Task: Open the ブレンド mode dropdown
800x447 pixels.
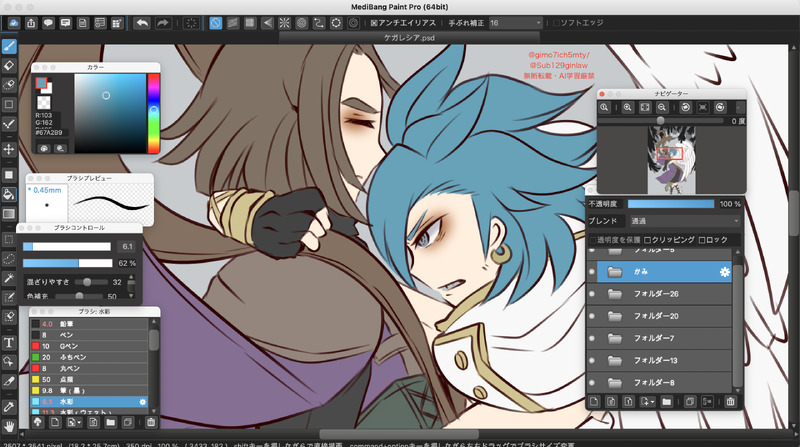Action: 683,220
